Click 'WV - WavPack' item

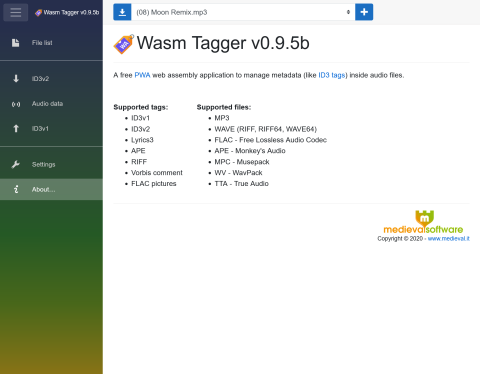238,173
